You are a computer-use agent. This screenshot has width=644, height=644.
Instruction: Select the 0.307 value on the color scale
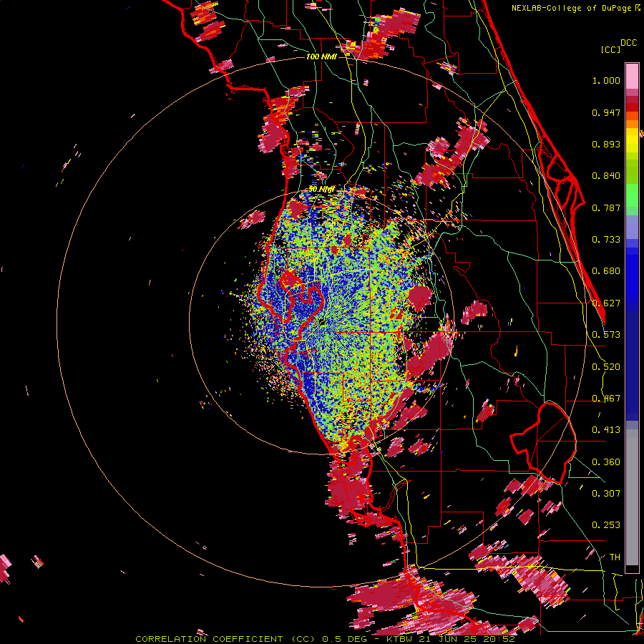coord(606,493)
